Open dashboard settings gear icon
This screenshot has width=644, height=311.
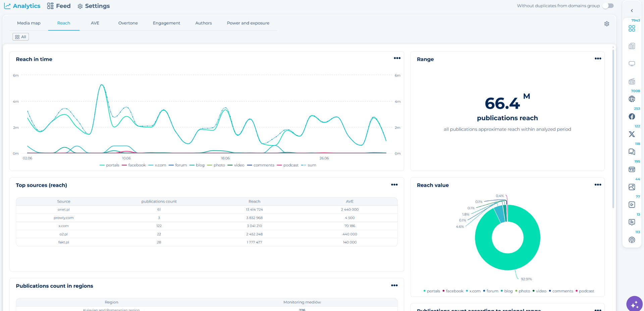606,24
